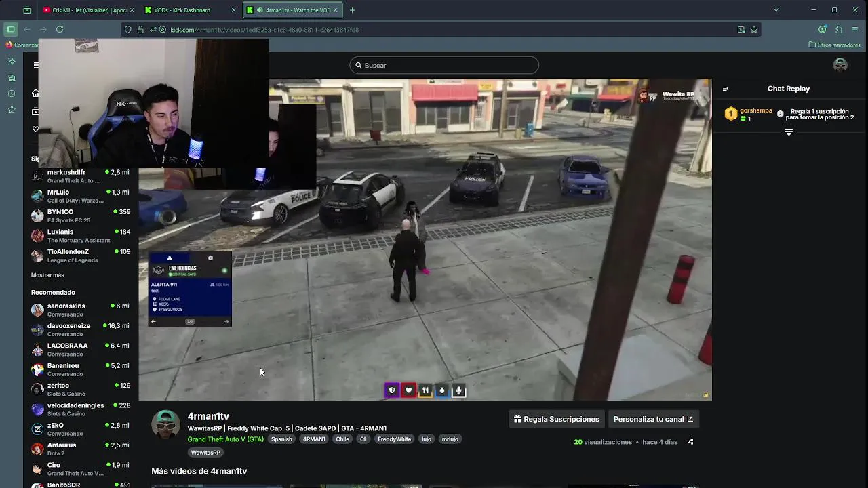Click gorshampa username in chat leaderboard
The width and height of the screenshot is (868, 488).
(x=756, y=110)
